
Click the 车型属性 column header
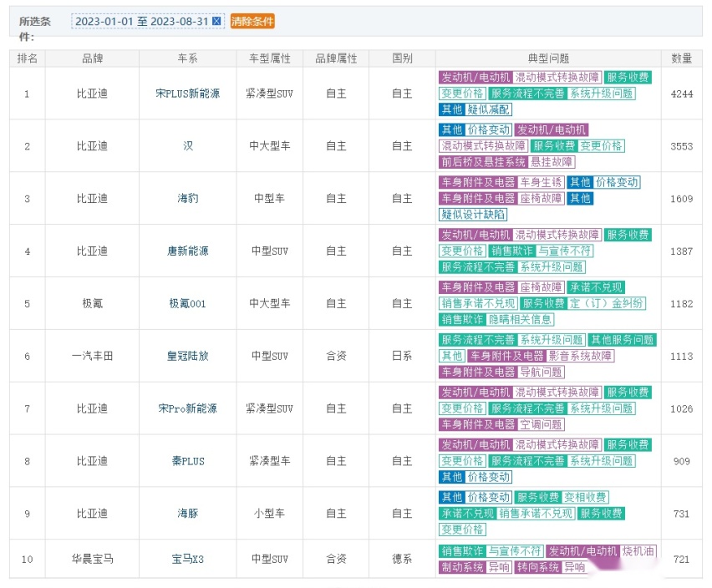(269, 58)
